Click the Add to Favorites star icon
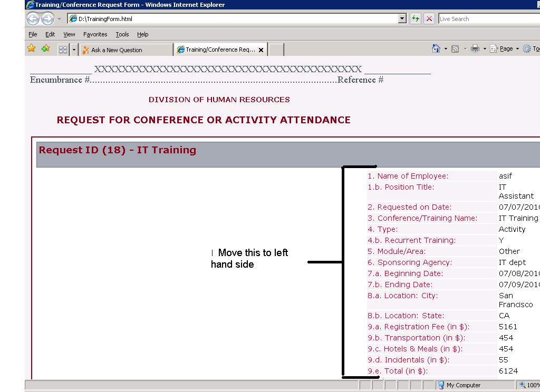The width and height of the screenshot is (540, 392). pos(45,48)
